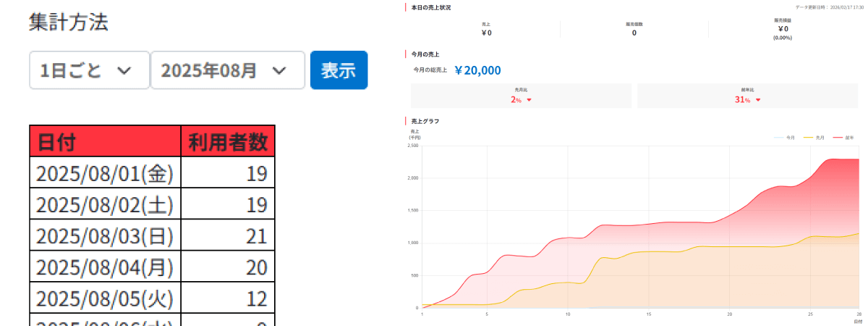Click the red down arrow beside 31%

(758, 100)
